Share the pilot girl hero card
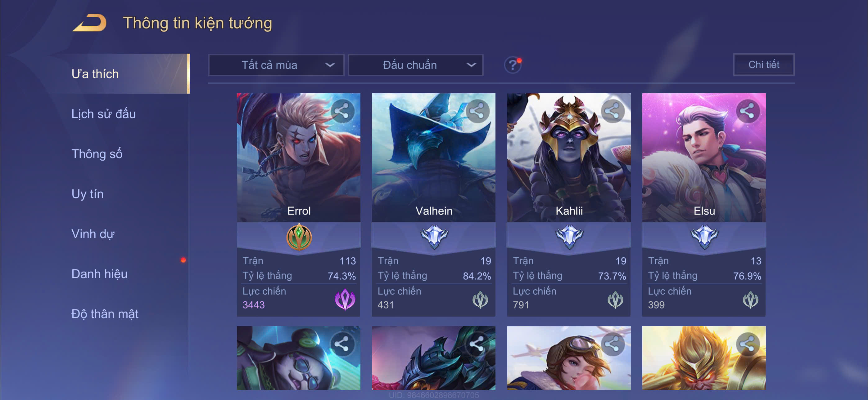This screenshot has width=868, height=400. [612, 344]
